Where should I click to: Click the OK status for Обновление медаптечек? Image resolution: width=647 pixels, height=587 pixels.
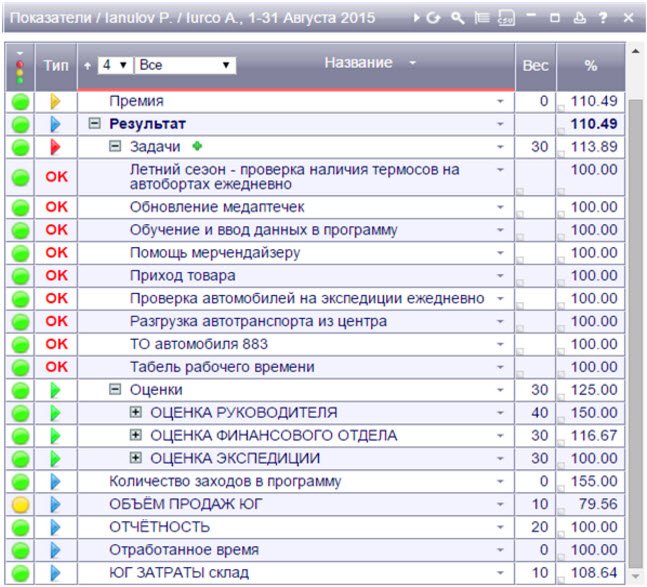(57, 207)
